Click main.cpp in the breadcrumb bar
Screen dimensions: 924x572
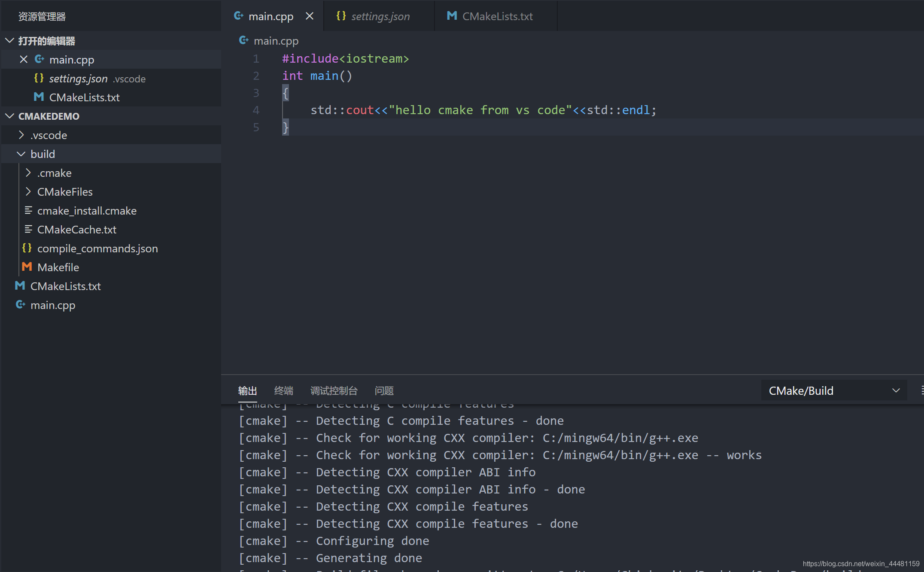[x=276, y=41]
